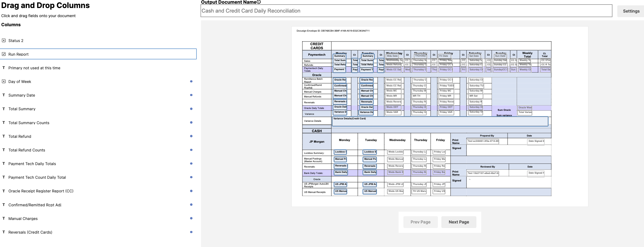Select the Friday MR field
644x247 pixels.
(x=446, y=96)
